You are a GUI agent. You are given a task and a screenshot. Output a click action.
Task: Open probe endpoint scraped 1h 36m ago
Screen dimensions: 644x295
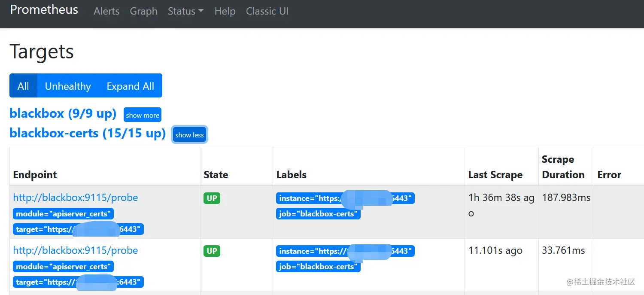point(76,198)
